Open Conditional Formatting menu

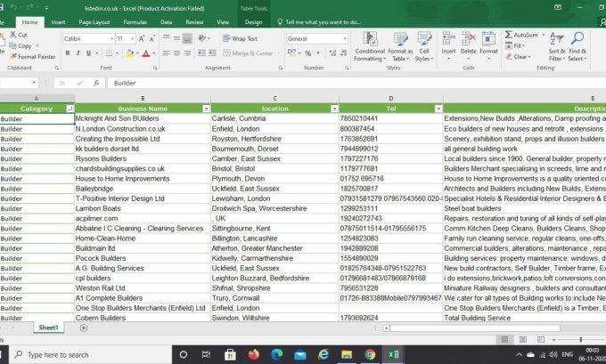pos(370,46)
